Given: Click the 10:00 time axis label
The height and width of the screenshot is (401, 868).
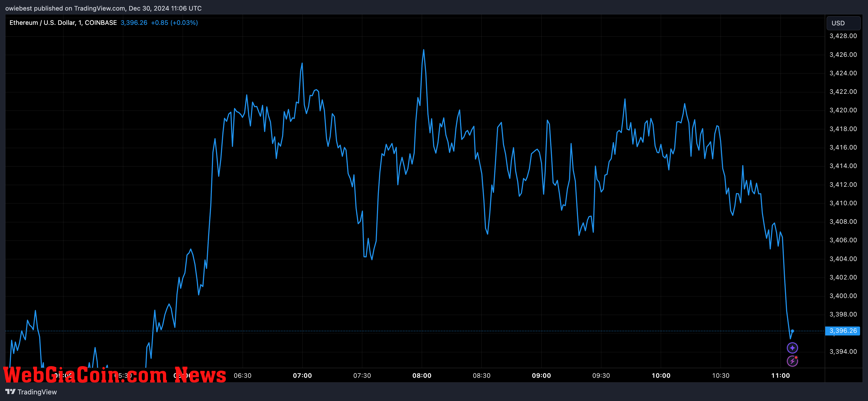Looking at the screenshot, I should coord(661,375).
